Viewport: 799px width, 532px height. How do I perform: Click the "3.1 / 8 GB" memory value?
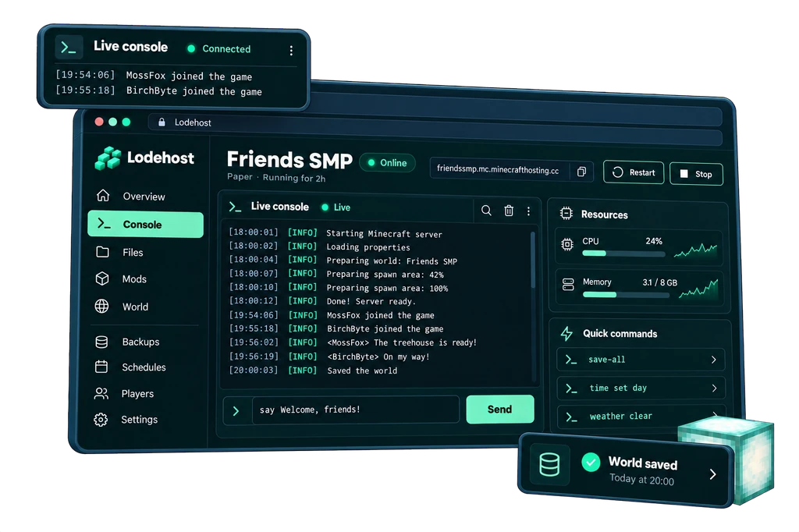click(x=660, y=282)
